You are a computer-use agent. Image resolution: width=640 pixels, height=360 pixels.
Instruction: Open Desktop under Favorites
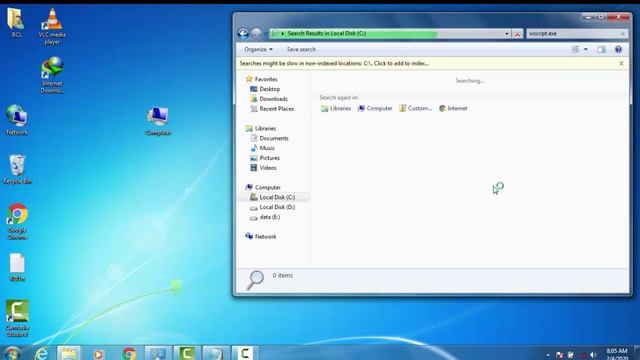click(x=265, y=89)
